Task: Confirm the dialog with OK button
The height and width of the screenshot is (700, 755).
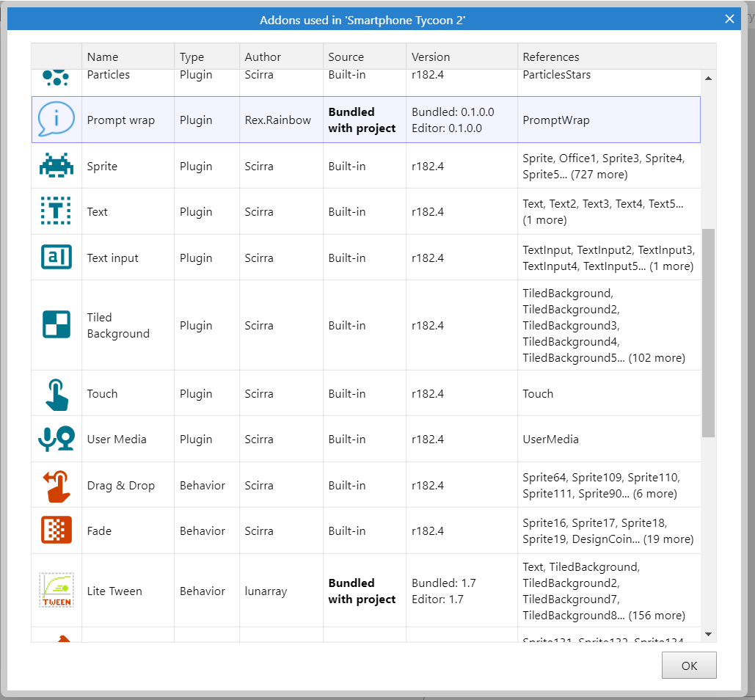Action: click(x=689, y=666)
